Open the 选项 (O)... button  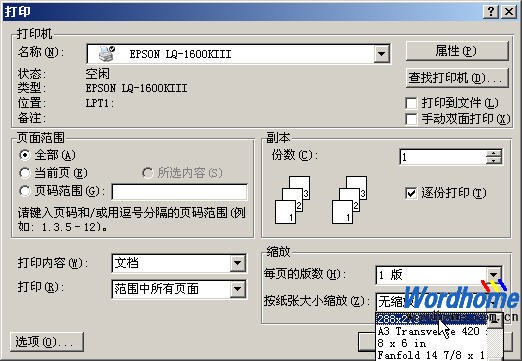[x=47, y=342]
